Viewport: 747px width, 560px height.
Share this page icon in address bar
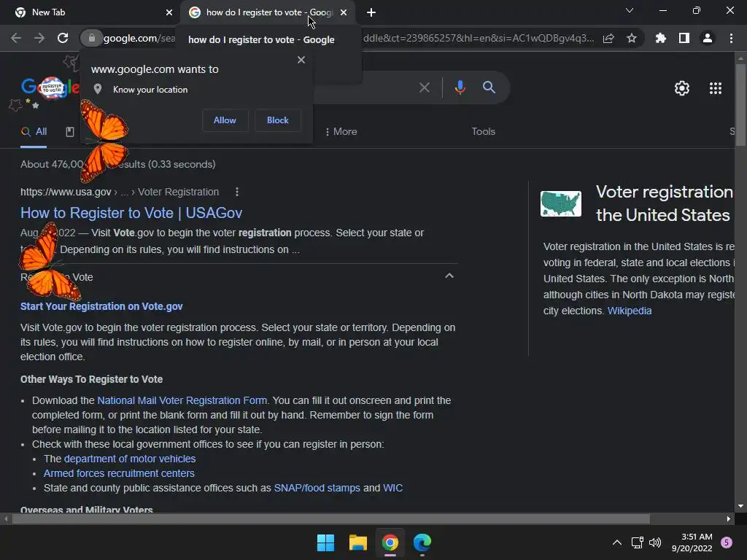[x=608, y=38]
